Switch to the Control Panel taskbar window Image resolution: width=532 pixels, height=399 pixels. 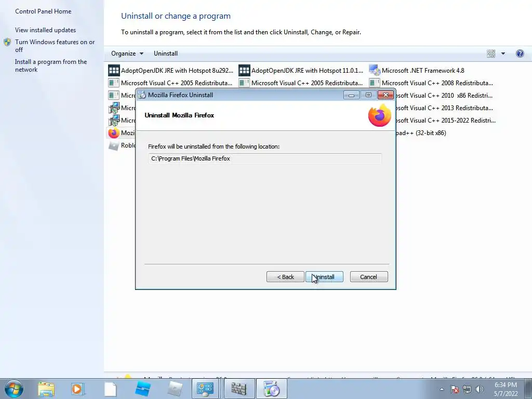(x=206, y=389)
